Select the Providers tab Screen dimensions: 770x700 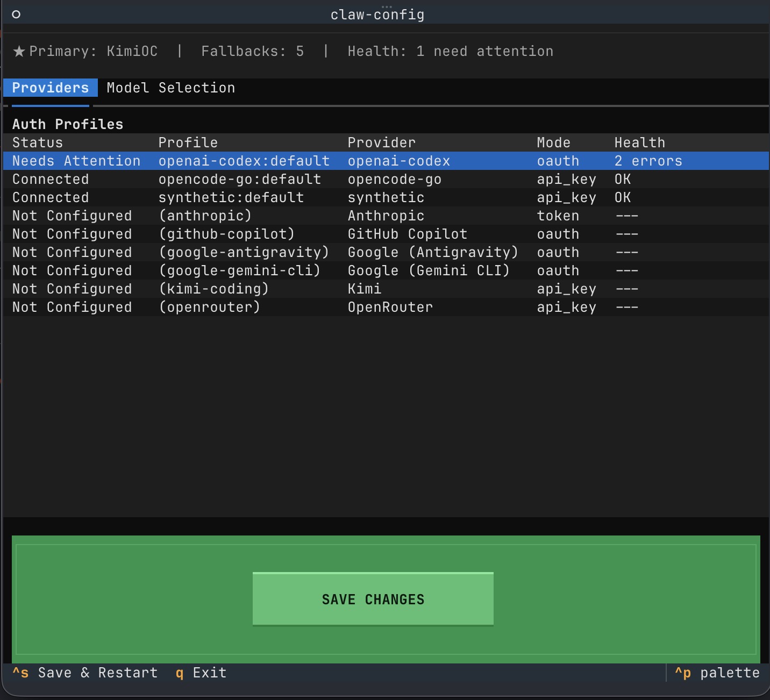point(51,88)
